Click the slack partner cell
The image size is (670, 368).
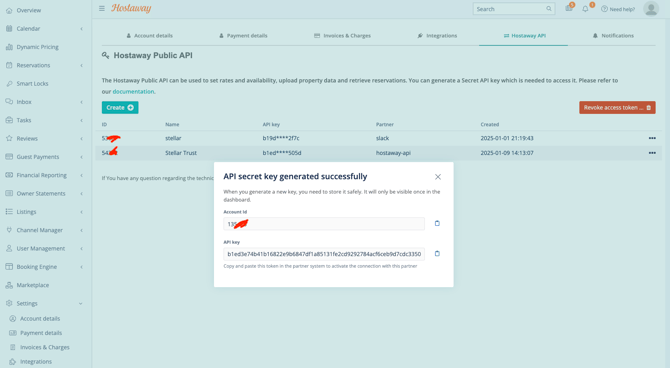382,138
